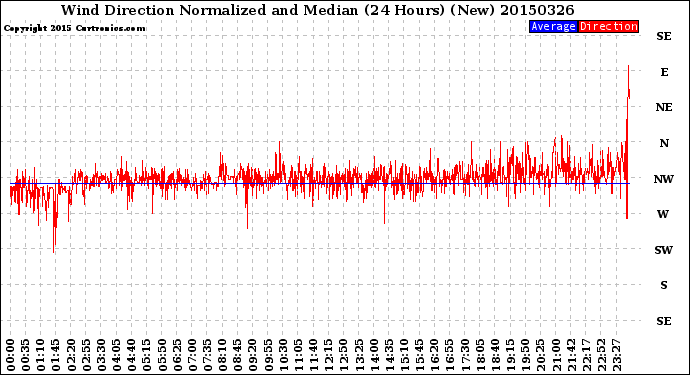690x375 pixels.
Task: Click the 11:40 time axis label
Action: click(x=314, y=355)
